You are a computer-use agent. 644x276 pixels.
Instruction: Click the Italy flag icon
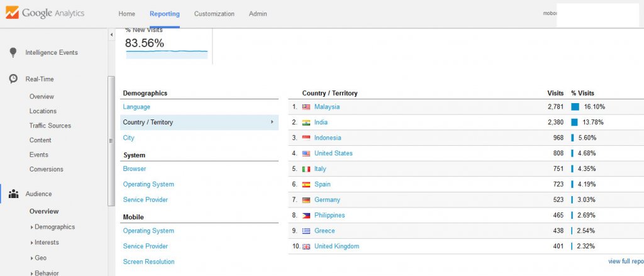point(306,168)
